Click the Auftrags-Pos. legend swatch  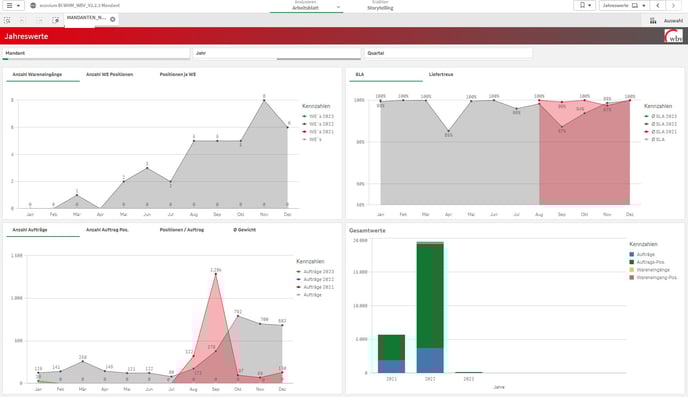coord(632,262)
